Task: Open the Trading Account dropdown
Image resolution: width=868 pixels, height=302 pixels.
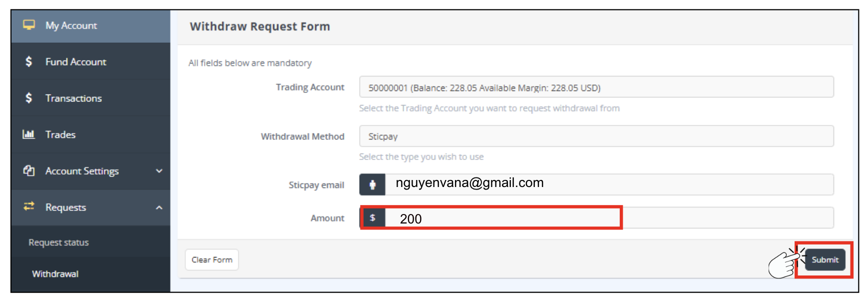Action: point(596,87)
